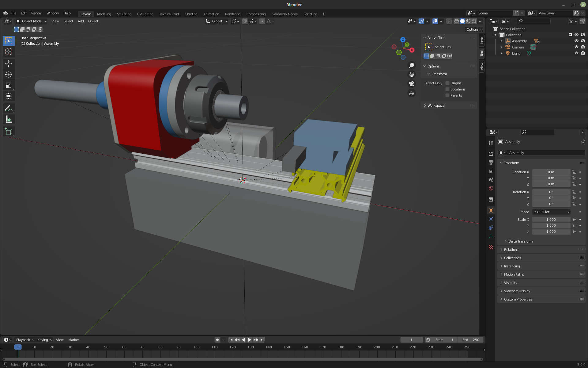This screenshot has width=588, height=368.
Task: Open the Scene properties tab icon
Action: [491, 179]
